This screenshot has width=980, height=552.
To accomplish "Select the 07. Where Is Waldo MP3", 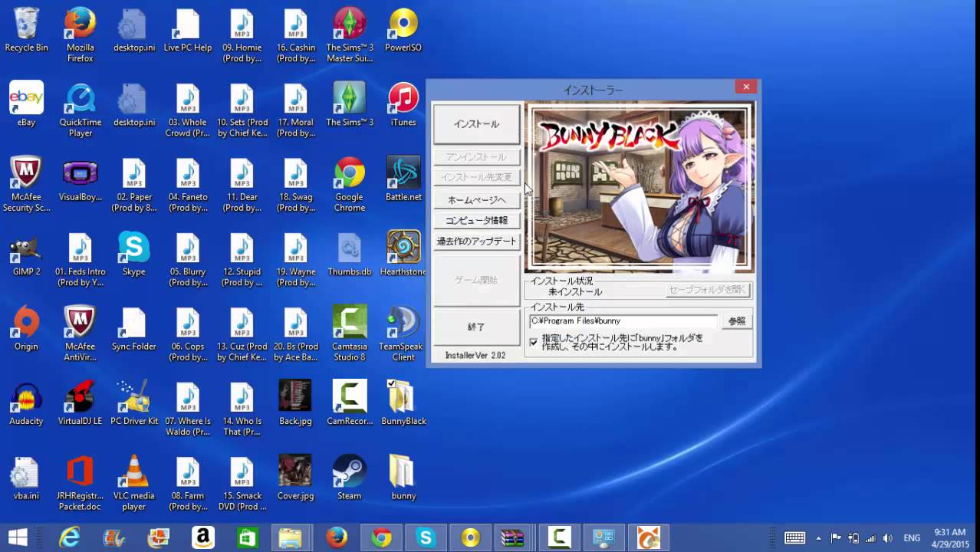I will pyautogui.click(x=188, y=409).
